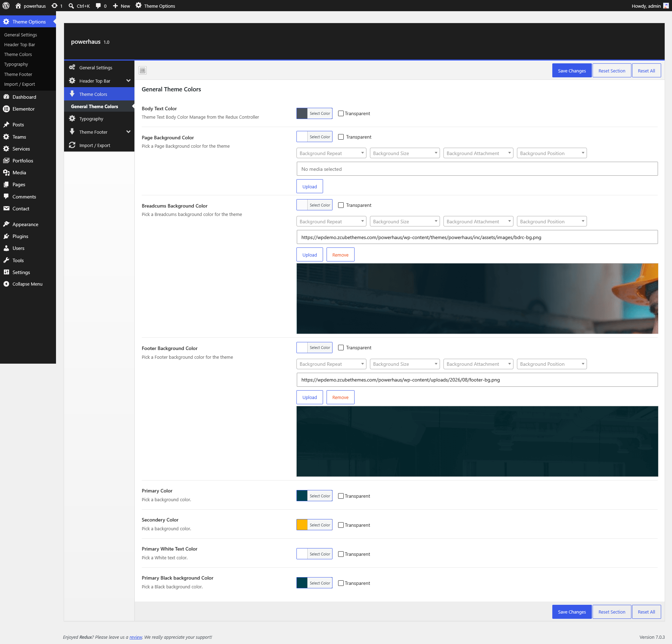
Task: Click the Pages icon
Action: pyautogui.click(x=6, y=184)
